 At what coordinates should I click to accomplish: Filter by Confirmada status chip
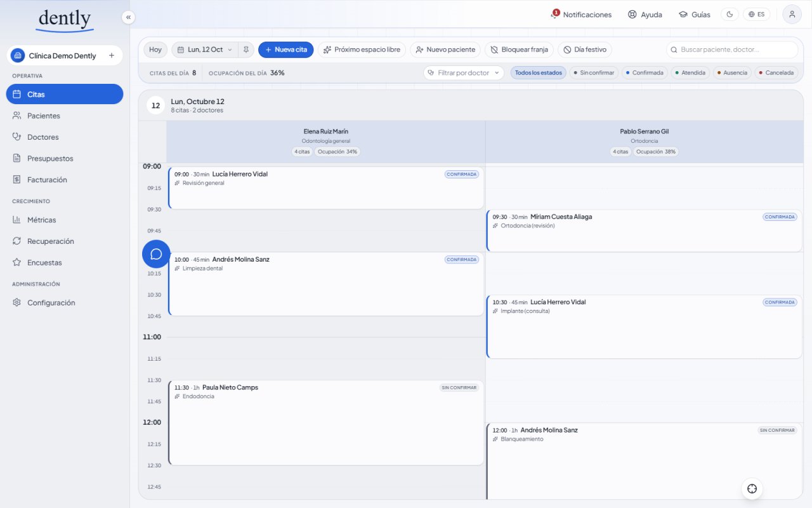tap(644, 73)
